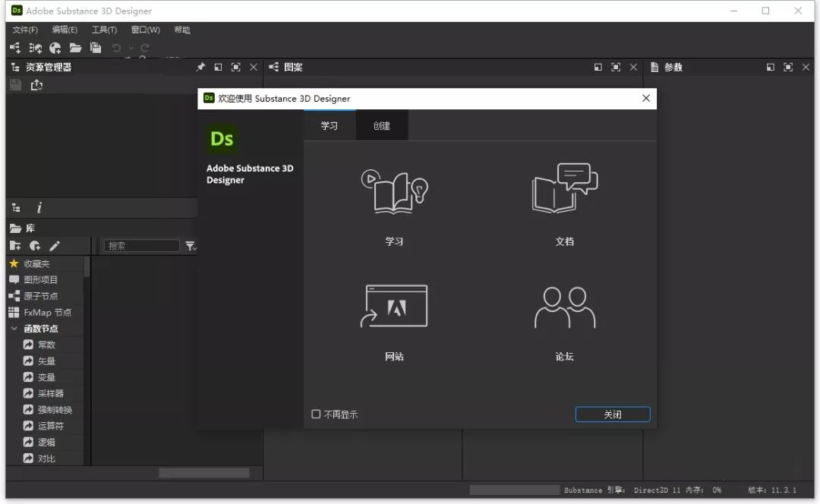Click the library list vertical scrollbar
This screenshot has width=820, height=504.
pyautogui.click(x=87, y=266)
